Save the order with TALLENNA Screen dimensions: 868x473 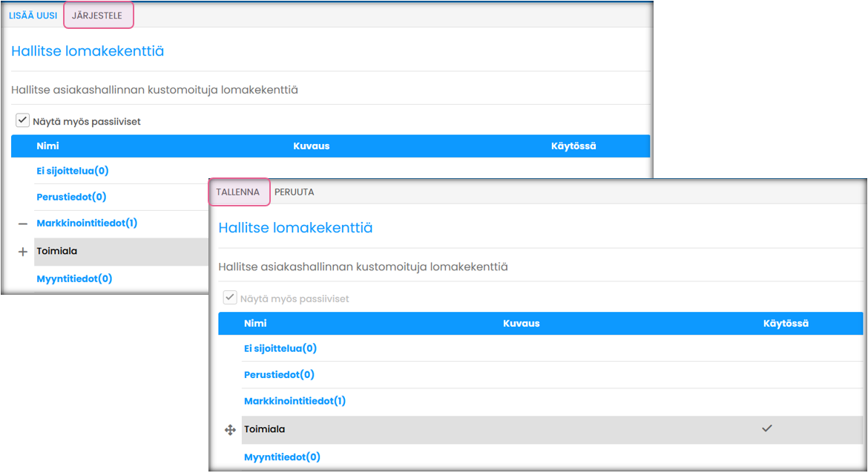[x=237, y=192]
